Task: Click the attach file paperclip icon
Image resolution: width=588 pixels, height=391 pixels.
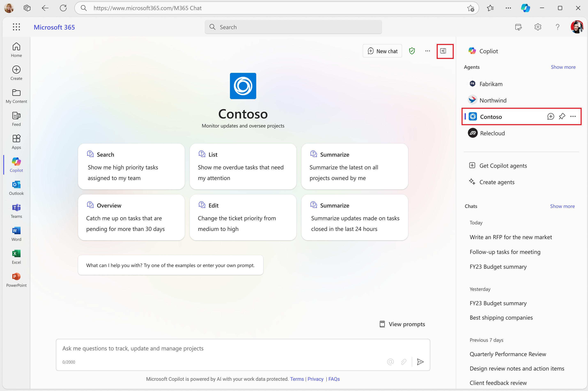Action: coord(404,362)
